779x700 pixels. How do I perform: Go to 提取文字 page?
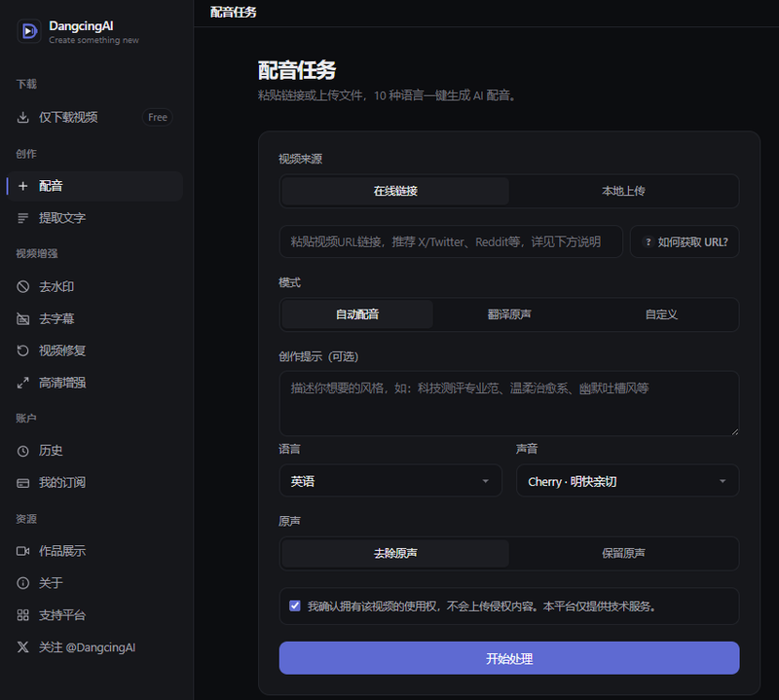click(x=94, y=218)
